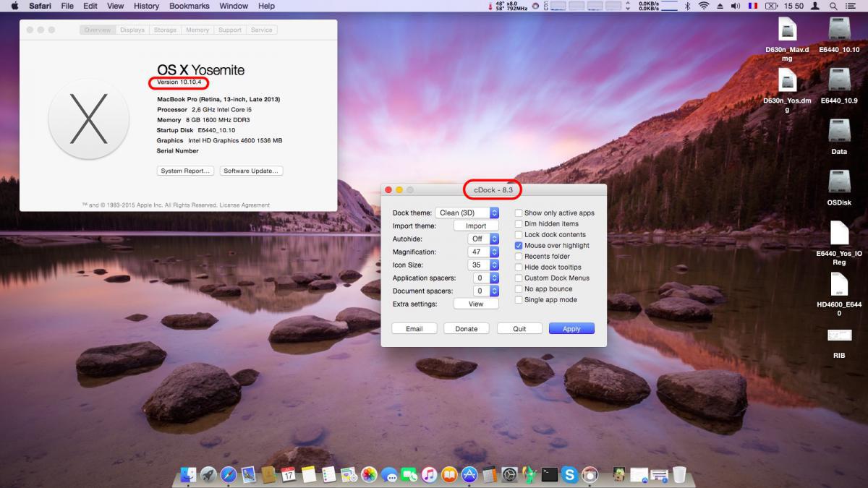The image size is (868, 488).
Task: Launch Messages from the Dock
Action: tap(389, 476)
